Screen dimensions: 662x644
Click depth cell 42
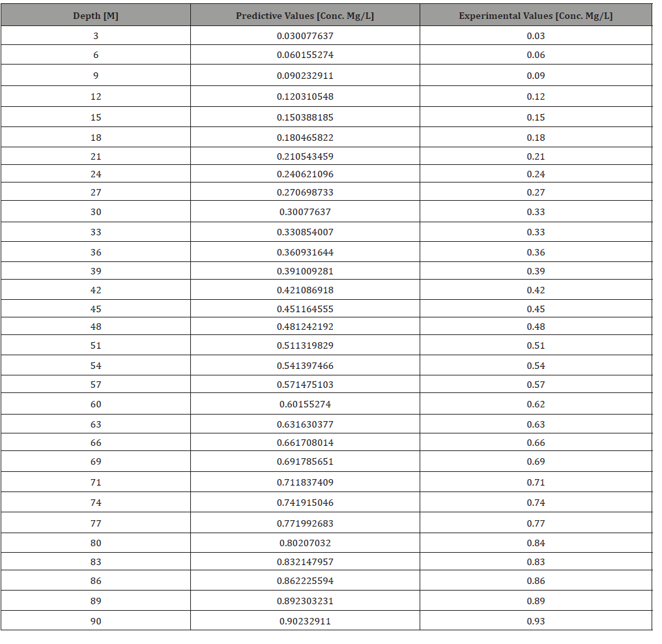96,290
